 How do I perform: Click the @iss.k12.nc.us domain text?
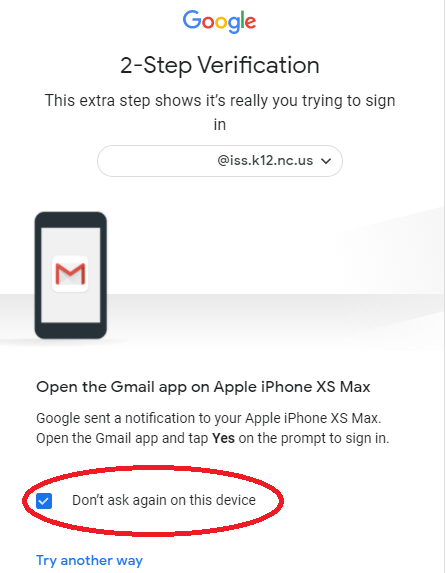coord(265,161)
